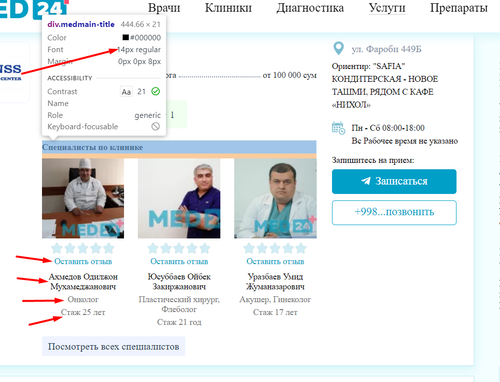This screenshot has width=500, height=382.
Task: Open the Клиники menu item
Action: (x=228, y=8)
